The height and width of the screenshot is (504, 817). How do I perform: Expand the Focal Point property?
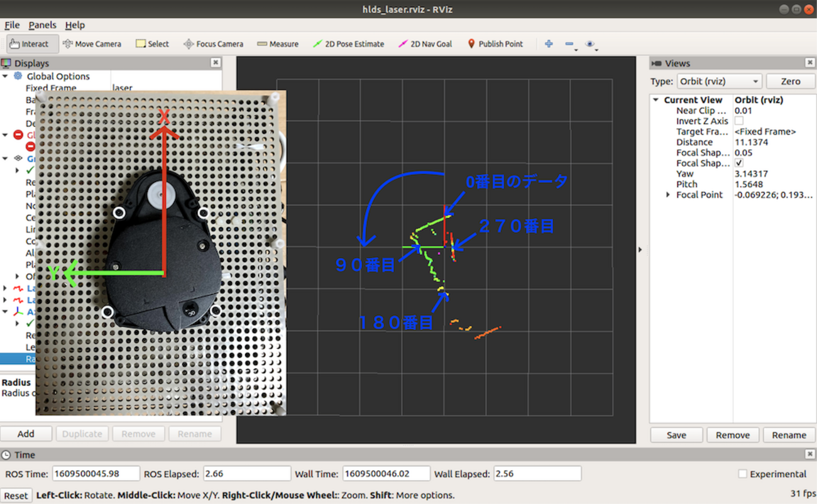[668, 195]
